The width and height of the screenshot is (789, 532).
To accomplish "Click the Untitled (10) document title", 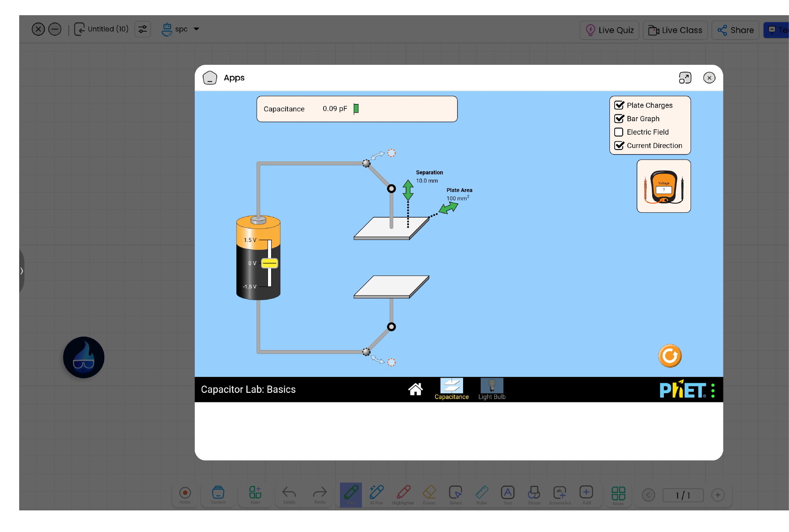I will (108, 29).
